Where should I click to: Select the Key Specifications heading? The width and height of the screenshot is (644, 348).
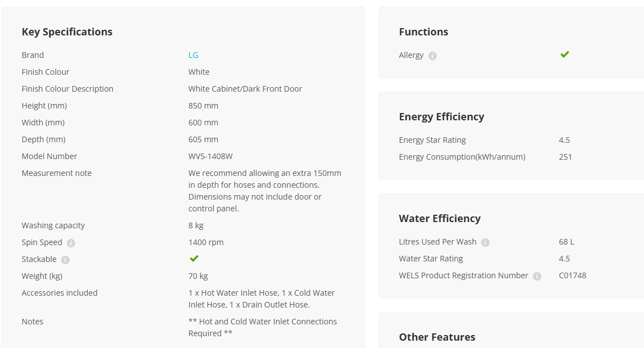(x=67, y=32)
